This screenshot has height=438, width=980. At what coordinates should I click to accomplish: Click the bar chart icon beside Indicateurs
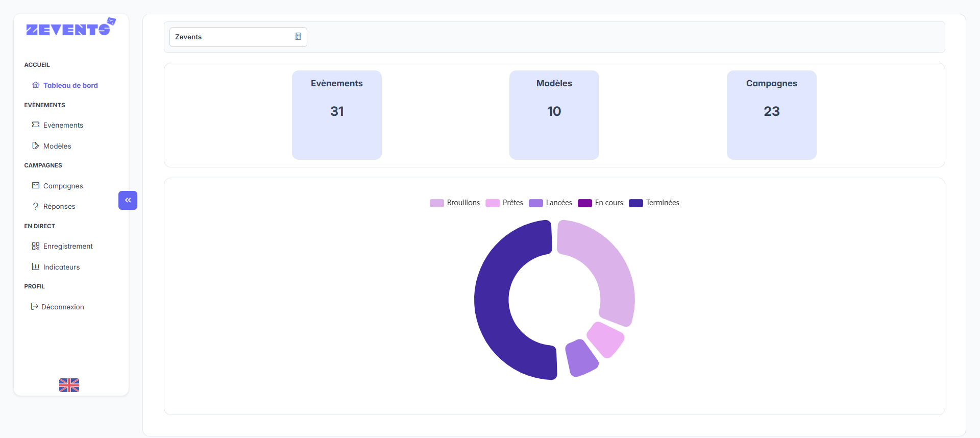(x=36, y=266)
